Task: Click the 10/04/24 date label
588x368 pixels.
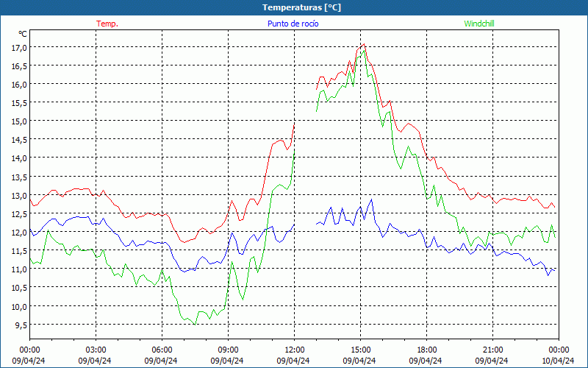Action: point(558,361)
